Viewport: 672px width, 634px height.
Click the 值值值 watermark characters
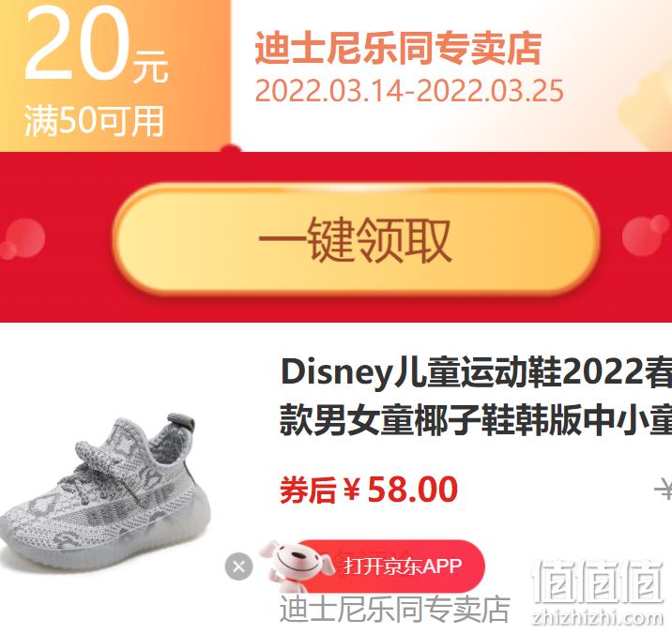pos(597,582)
